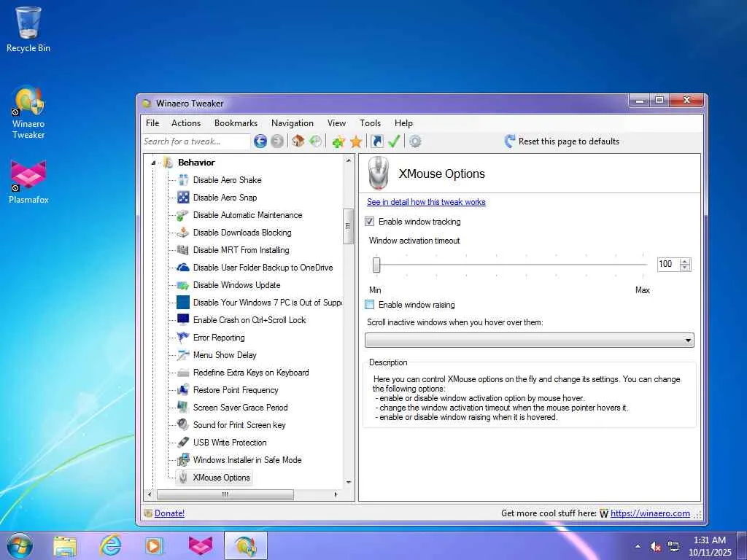The image size is (747, 560).
Task: Open the Recycle Bin desktop icon
Action: point(28,29)
